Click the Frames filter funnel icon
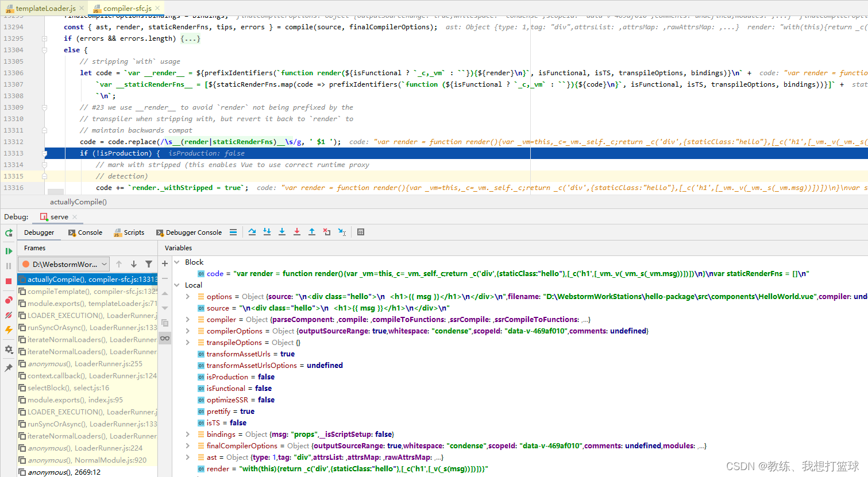The height and width of the screenshot is (477, 868). pyautogui.click(x=149, y=264)
